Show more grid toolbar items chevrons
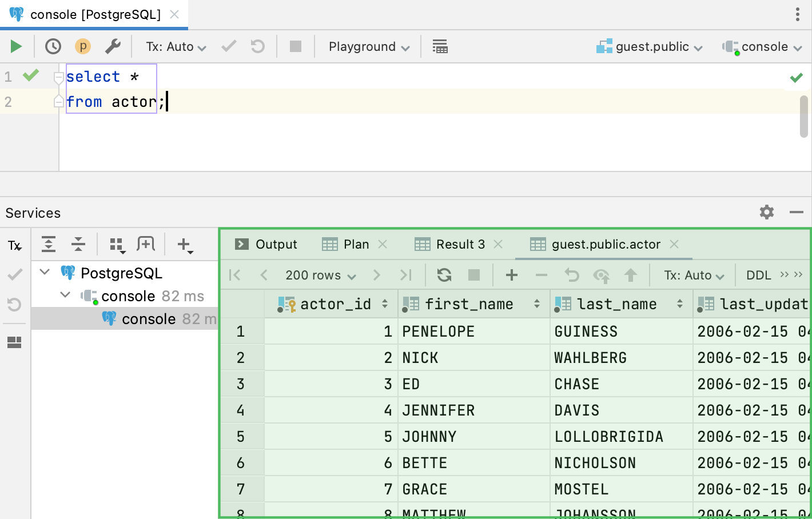The width and height of the screenshot is (812, 519). pyautogui.click(x=791, y=274)
